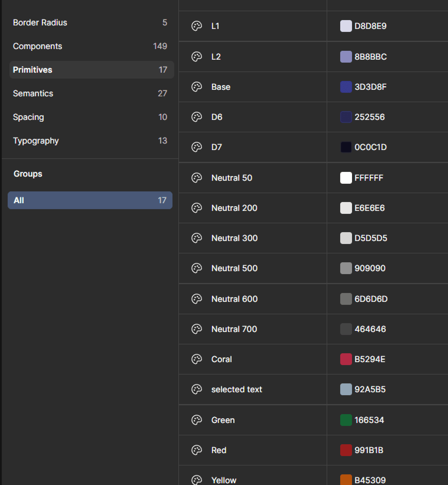Click the palette icon beside Neutral 300
448x485 pixels.
(x=197, y=238)
